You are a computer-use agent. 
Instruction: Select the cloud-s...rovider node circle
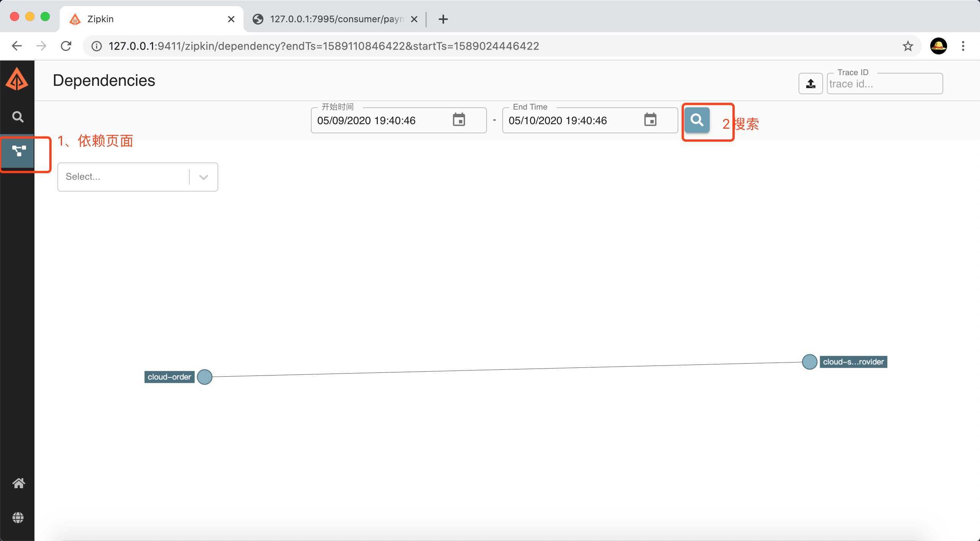(x=810, y=362)
